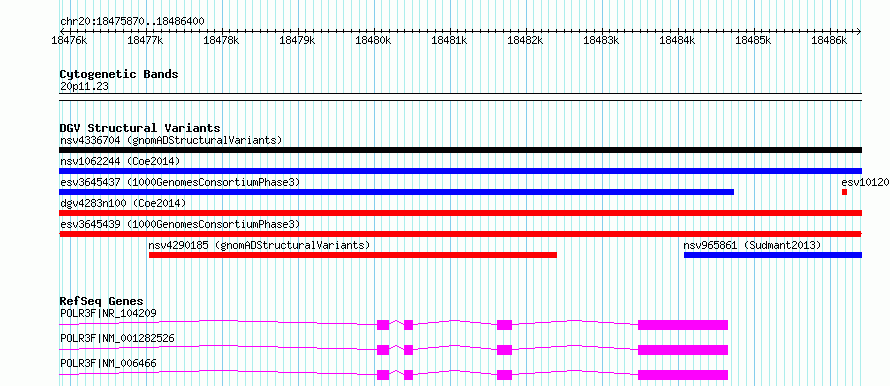
Task: Open the POLR3F|NM_001282526 transcript label
Action: tap(117, 338)
